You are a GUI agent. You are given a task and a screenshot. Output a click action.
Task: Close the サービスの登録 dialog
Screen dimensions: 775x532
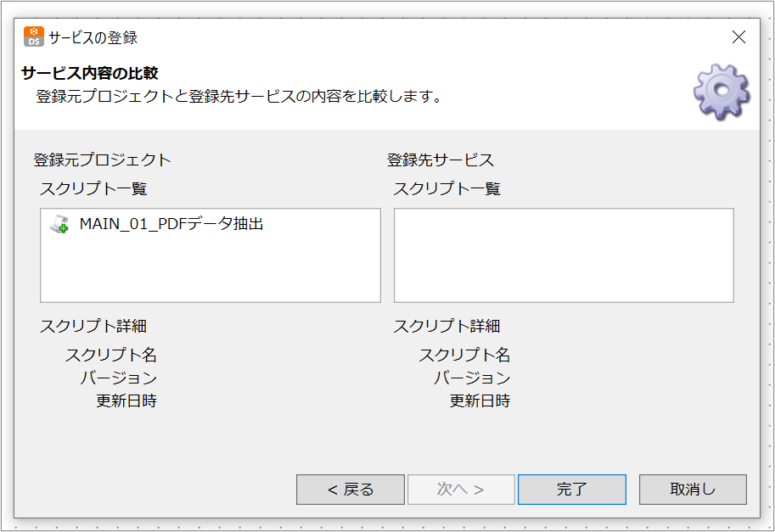tap(738, 37)
